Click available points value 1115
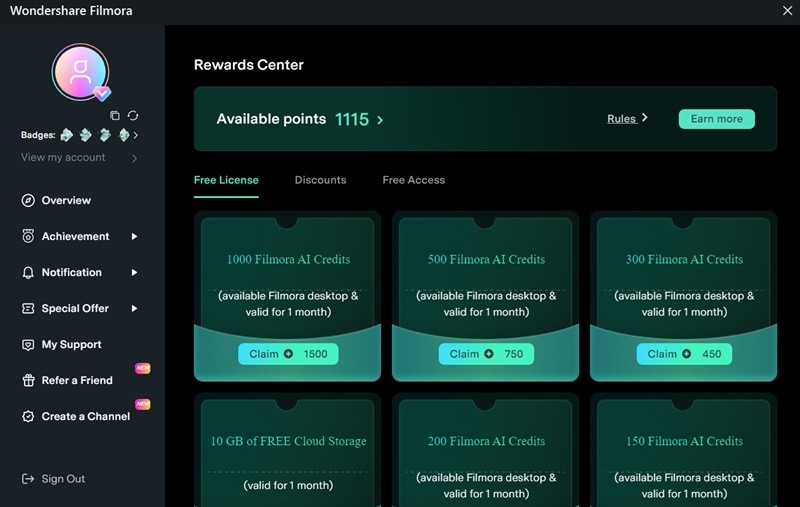This screenshot has width=800, height=507. [x=352, y=119]
